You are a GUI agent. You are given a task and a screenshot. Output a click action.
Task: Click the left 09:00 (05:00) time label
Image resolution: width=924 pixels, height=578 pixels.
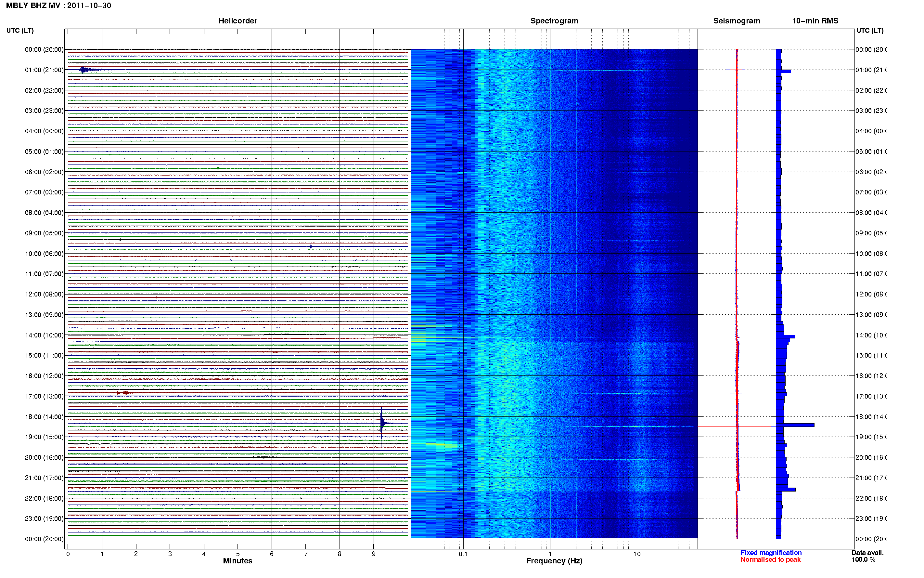(x=44, y=233)
